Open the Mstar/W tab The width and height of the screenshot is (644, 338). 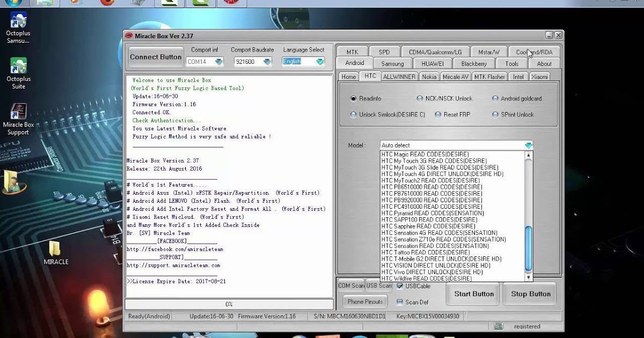pyautogui.click(x=489, y=52)
